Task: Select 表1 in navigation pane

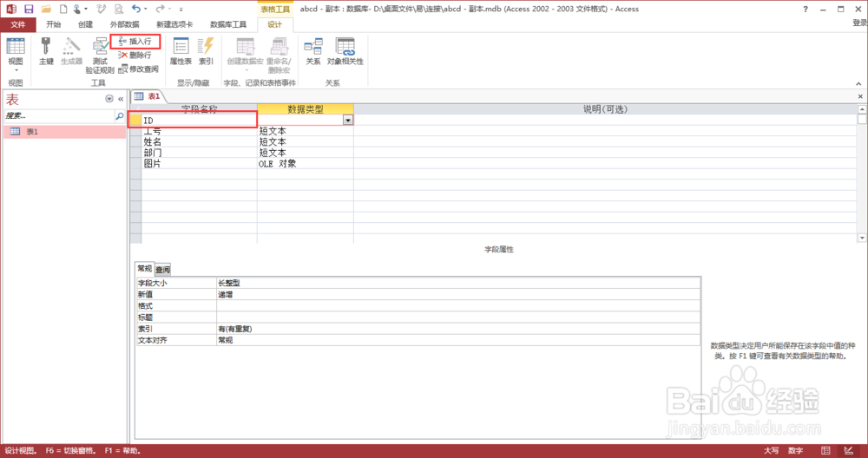Action: 65,132
